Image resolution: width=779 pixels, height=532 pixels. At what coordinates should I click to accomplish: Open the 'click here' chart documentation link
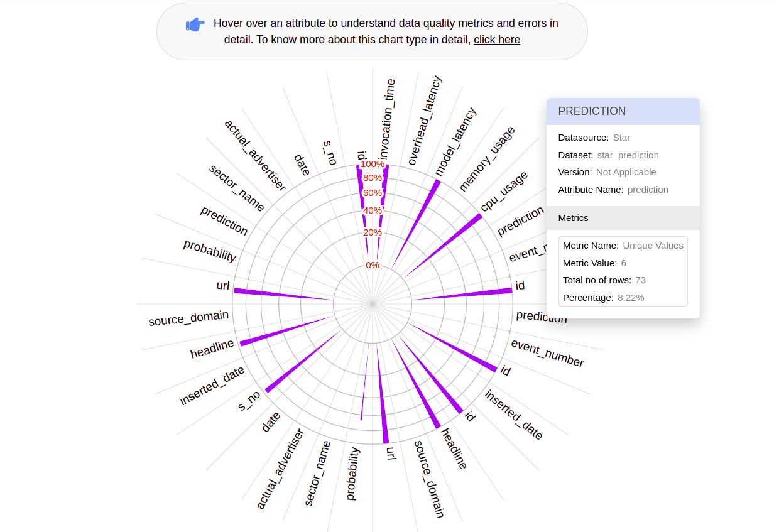497,39
